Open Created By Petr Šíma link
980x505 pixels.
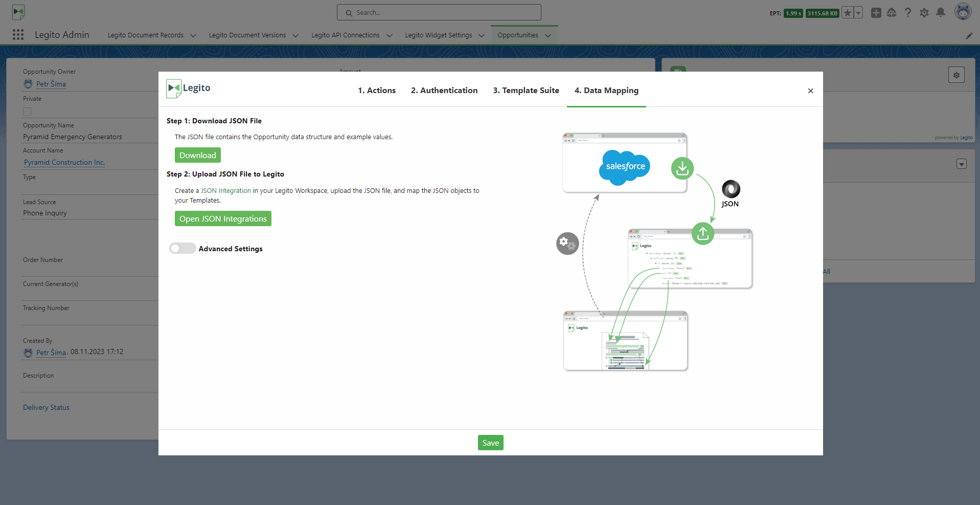51,353
